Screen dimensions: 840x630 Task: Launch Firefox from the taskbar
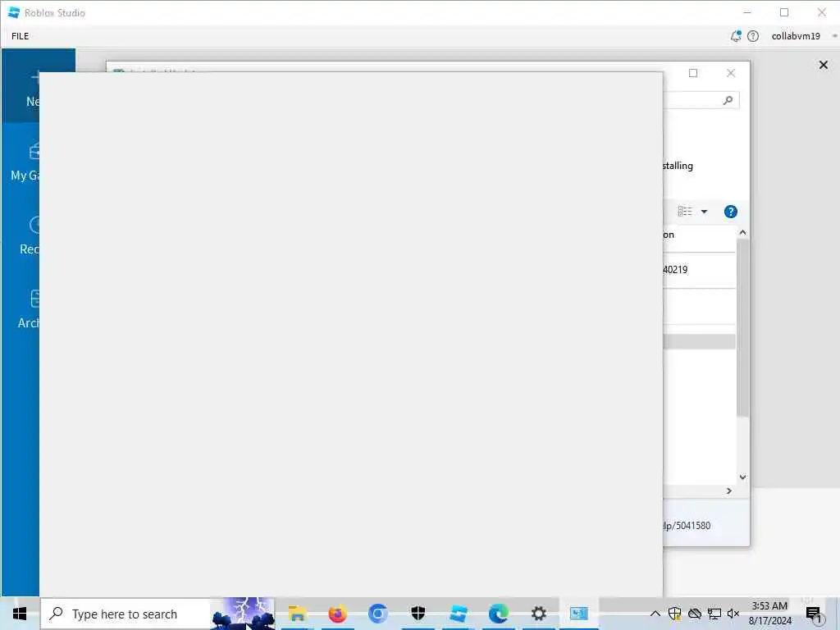(337, 614)
